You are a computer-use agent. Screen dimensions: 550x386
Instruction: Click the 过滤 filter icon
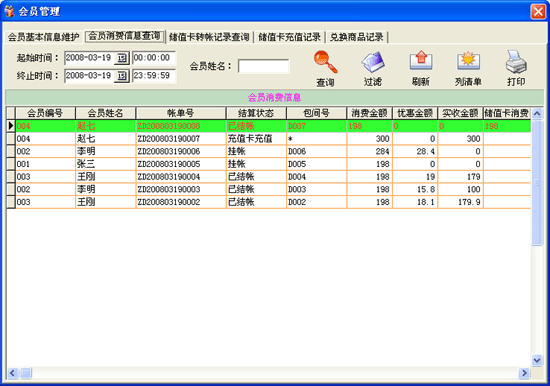click(373, 62)
